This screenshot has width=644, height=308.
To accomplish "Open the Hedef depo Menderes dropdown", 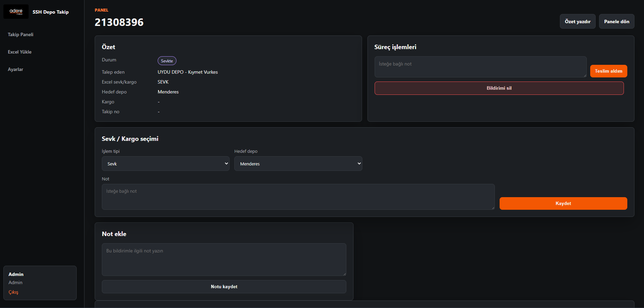I will (298, 164).
